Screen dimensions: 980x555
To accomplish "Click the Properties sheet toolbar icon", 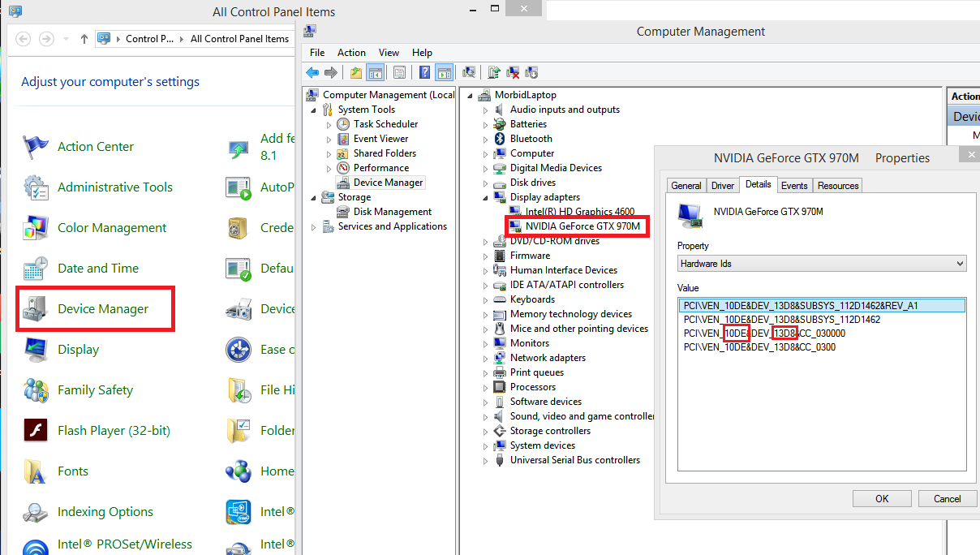I will 399,72.
